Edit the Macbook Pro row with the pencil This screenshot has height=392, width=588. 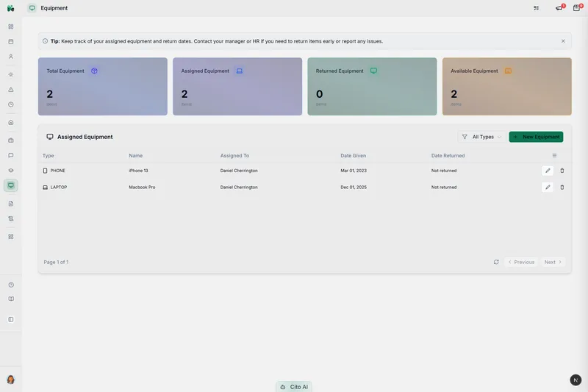click(x=548, y=188)
